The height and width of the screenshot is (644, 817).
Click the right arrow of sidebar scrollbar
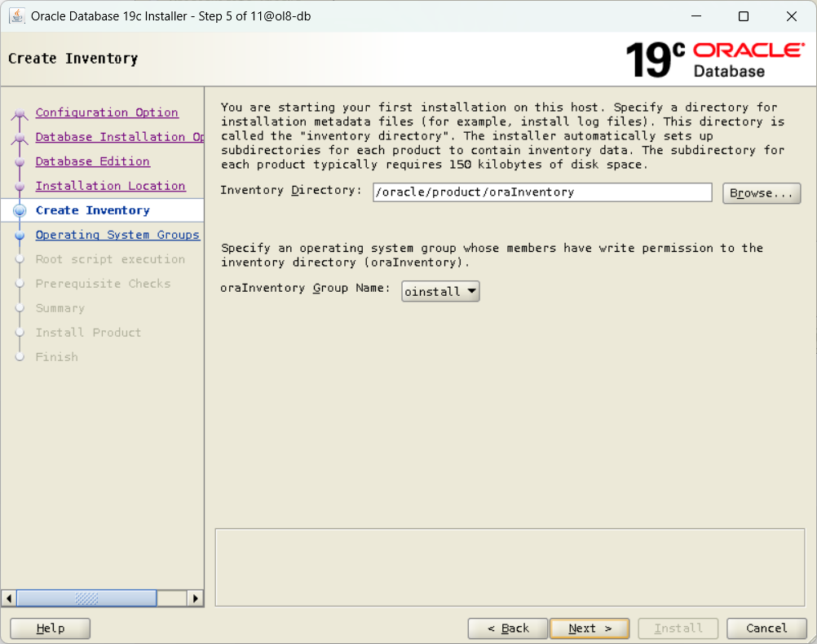[x=195, y=598]
